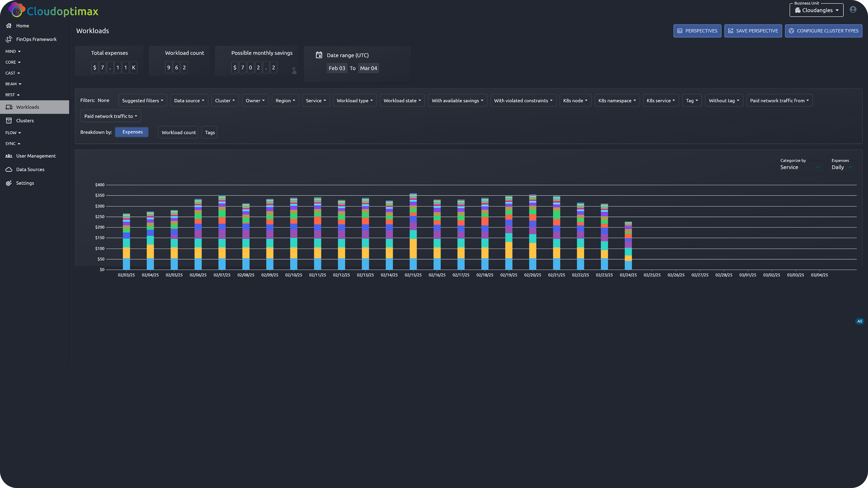Image resolution: width=868 pixels, height=488 pixels.
Task: Select the Workloads sidebar icon
Action: click(x=9, y=107)
